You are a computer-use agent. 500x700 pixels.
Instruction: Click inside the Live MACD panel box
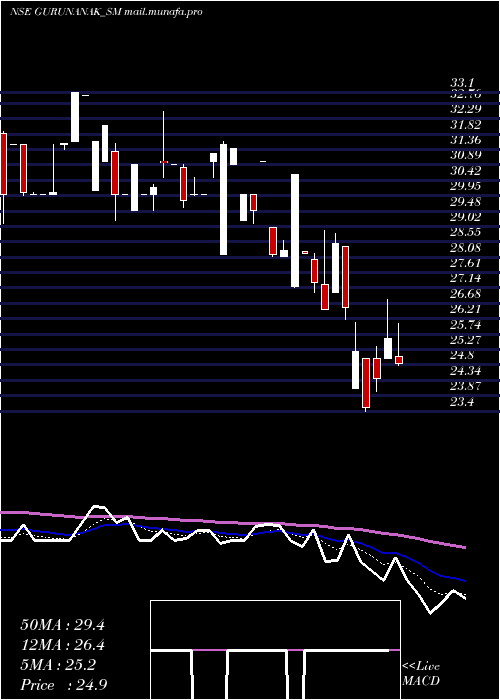[x=275, y=650]
